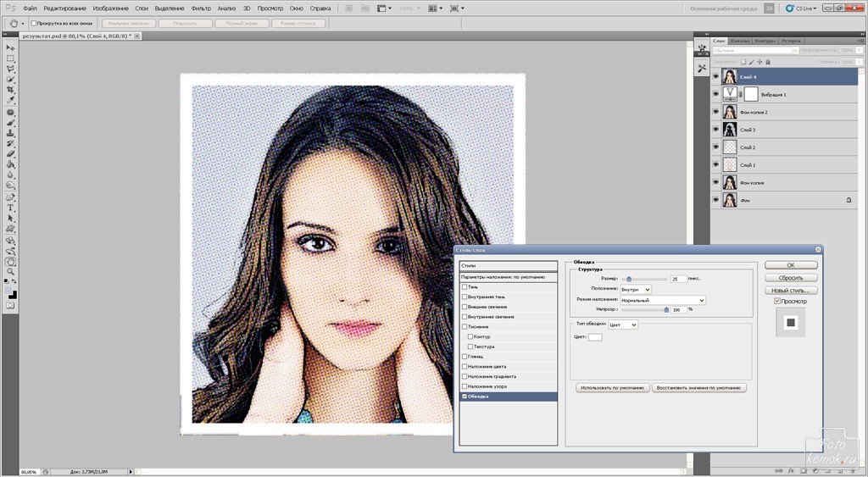This screenshot has height=477, width=868.
Task: Hide the Слой 3 layer via eye icon
Action: click(x=716, y=130)
